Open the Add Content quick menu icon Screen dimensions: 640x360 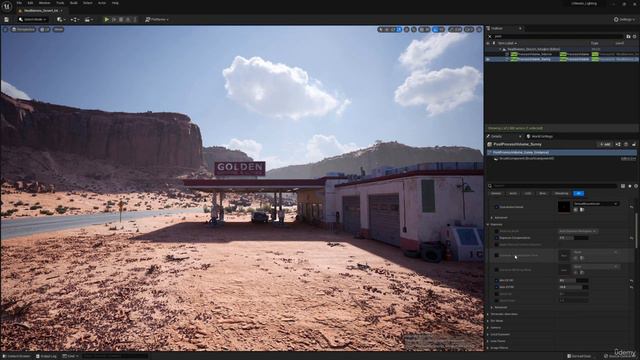click(61, 20)
